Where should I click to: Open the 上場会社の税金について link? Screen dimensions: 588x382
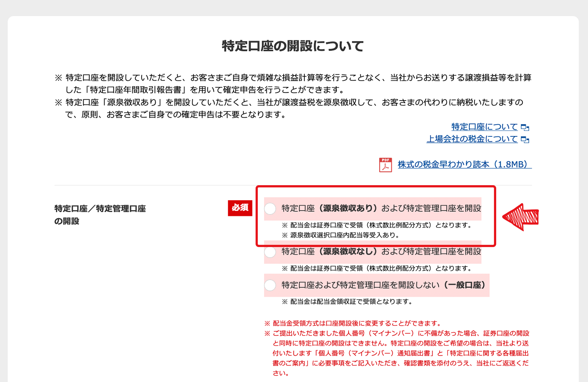click(x=472, y=139)
